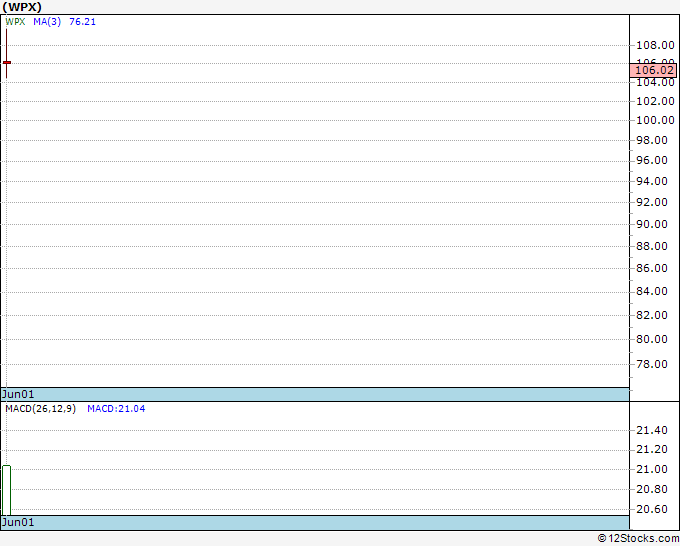Click the 100.00 price axis label

pos(655,120)
